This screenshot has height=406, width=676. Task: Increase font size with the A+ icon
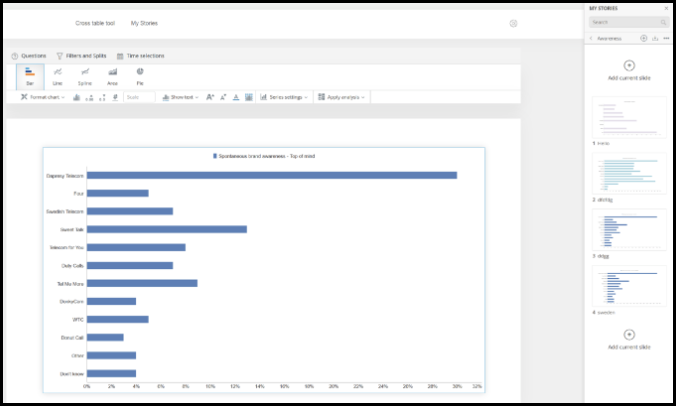coord(210,97)
